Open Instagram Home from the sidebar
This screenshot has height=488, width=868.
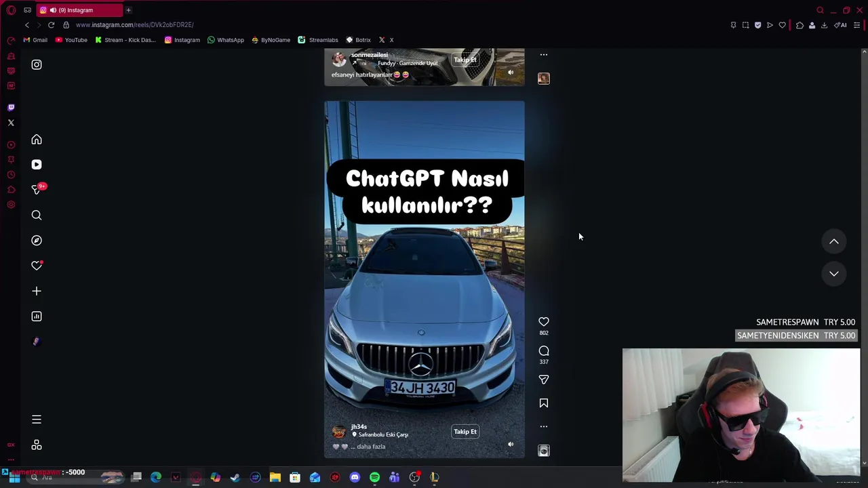click(37, 140)
